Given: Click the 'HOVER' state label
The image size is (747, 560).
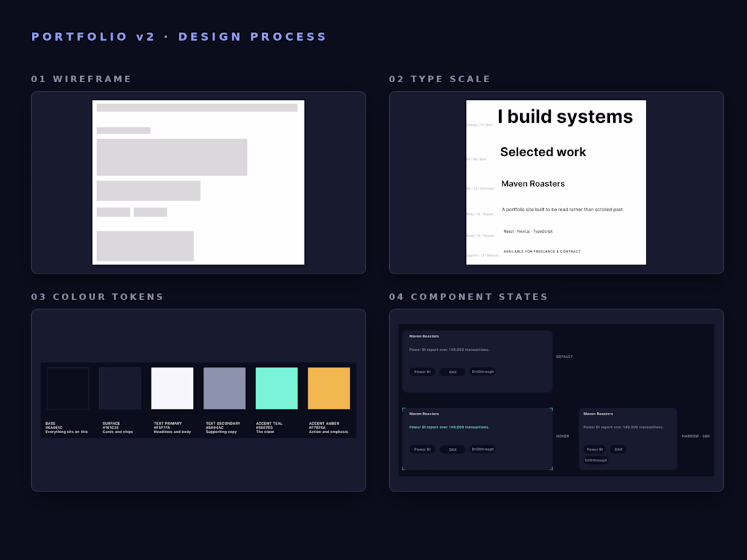Looking at the screenshot, I should coord(563,436).
